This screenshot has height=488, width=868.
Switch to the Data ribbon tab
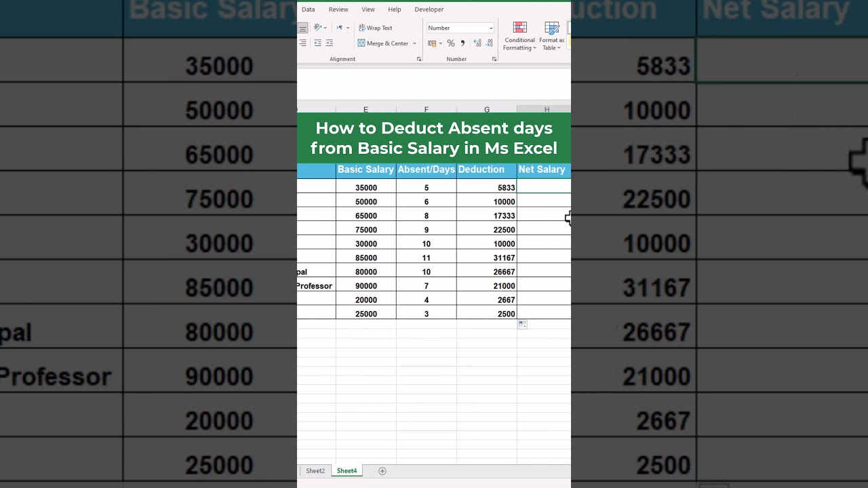click(308, 9)
